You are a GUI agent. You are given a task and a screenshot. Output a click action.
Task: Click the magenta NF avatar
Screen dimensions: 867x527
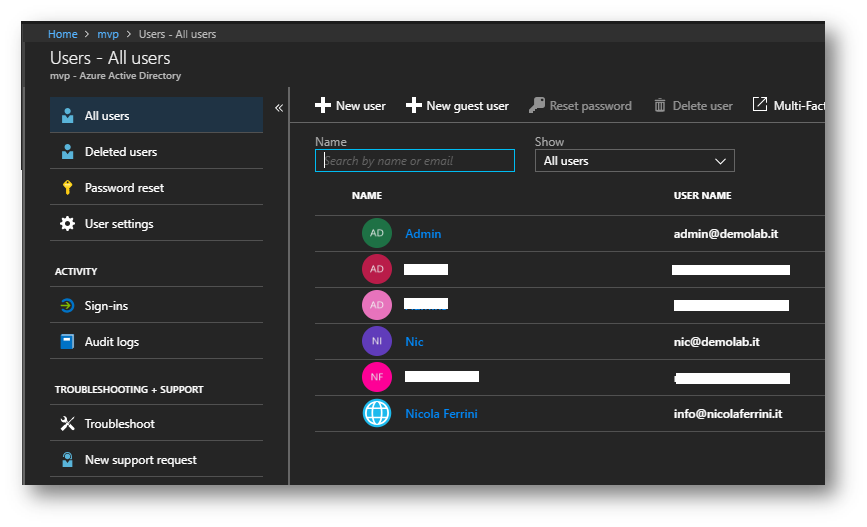(377, 377)
